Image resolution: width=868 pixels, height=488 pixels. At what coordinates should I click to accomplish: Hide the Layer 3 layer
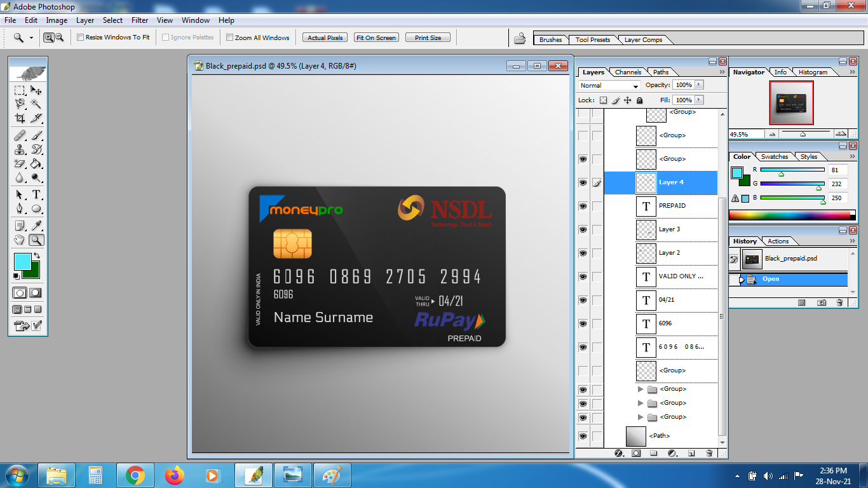click(x=583, y=230)
